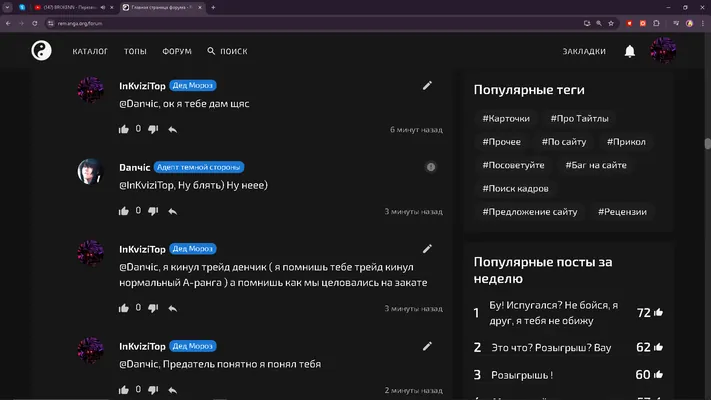
Task: Open ЗАКЛАДКИ in the header
Action: (584, 51)
